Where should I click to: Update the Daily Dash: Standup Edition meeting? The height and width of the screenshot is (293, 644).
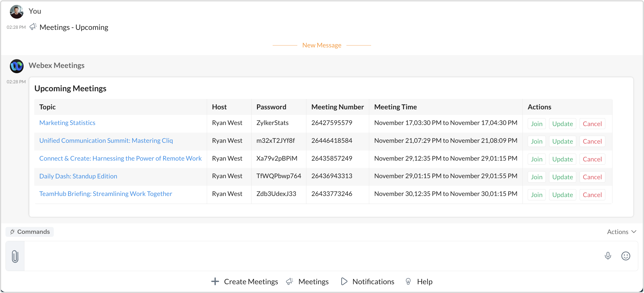tap(563, 177)
